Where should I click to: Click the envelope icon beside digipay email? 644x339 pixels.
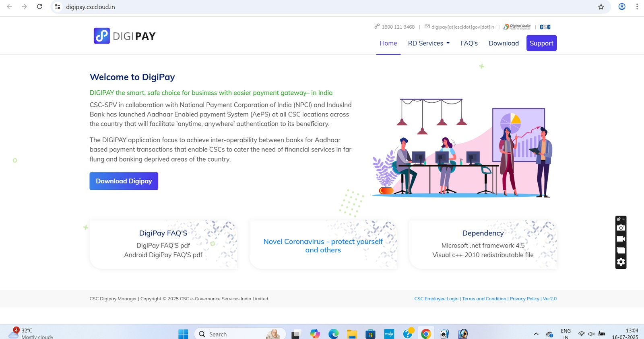click(427, 27)
